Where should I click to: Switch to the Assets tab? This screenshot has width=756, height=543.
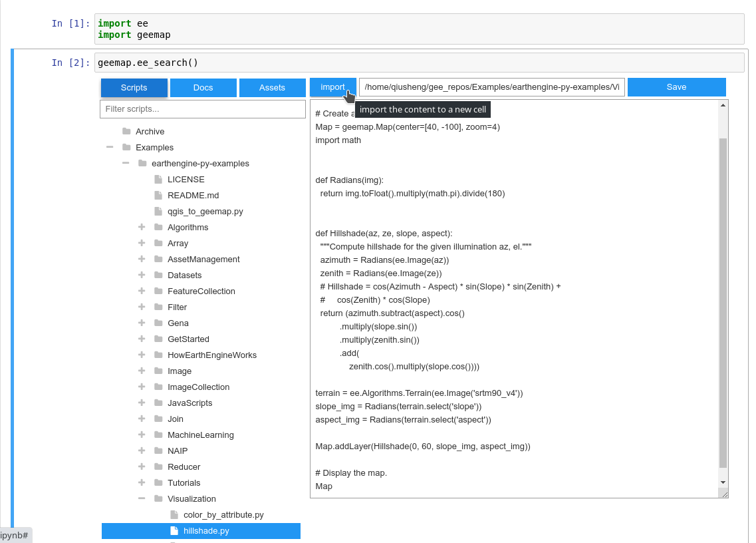click(272, 88)
